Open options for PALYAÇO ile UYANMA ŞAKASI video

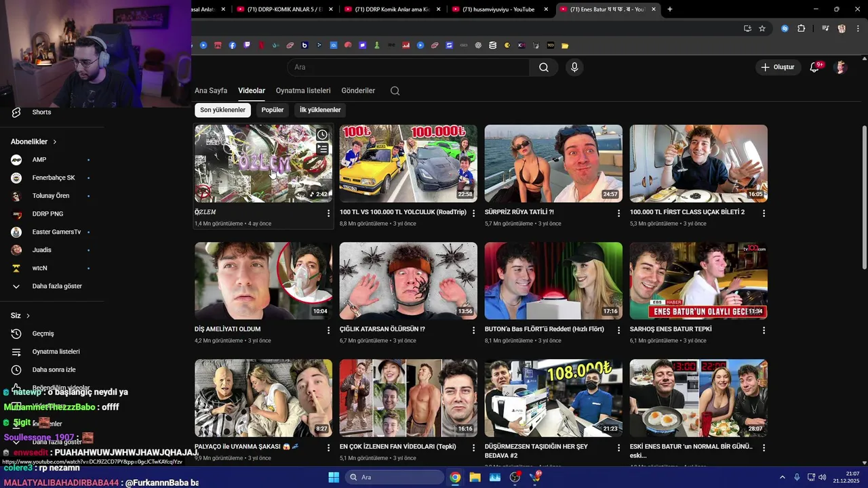coord(328,448)
